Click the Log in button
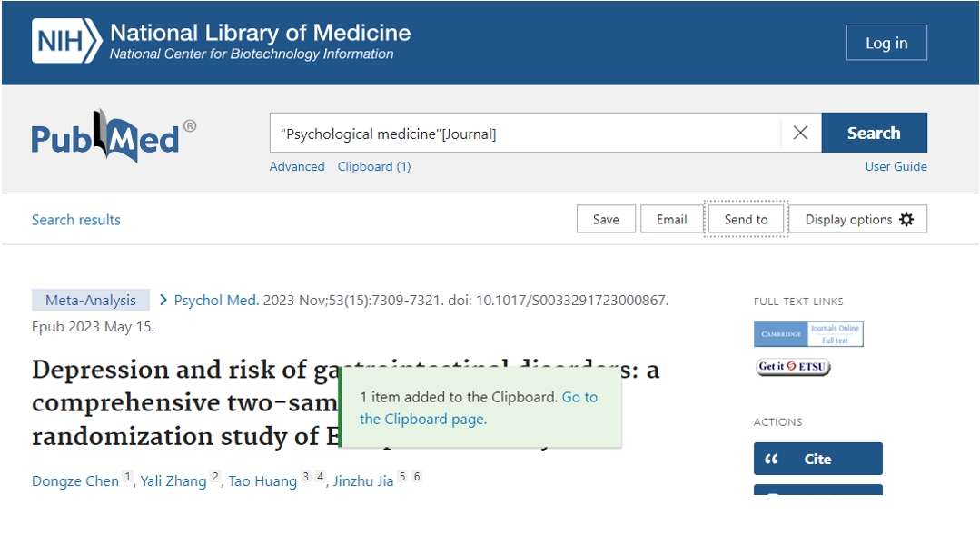The height and width of the screenshot is (544, 980). 886,43
